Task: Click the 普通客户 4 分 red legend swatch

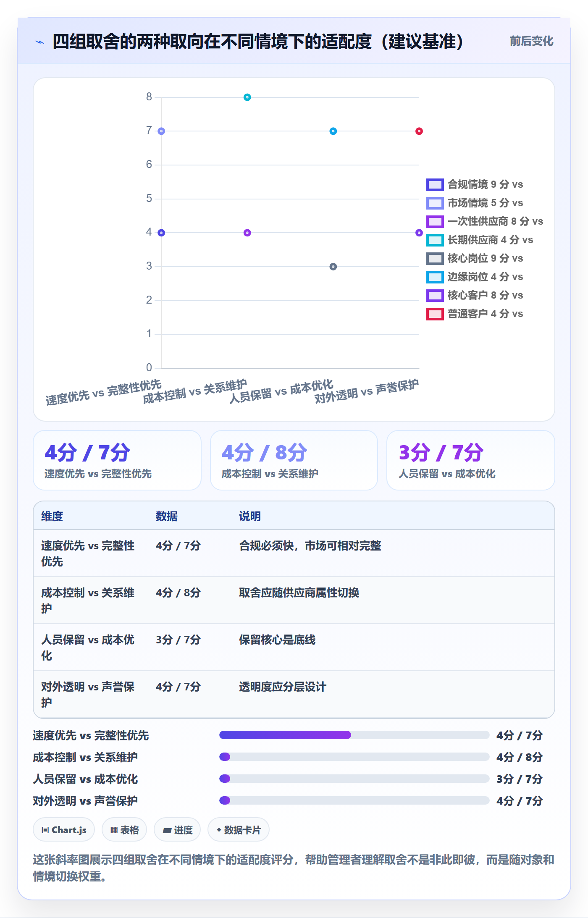Action: [435, 314]
